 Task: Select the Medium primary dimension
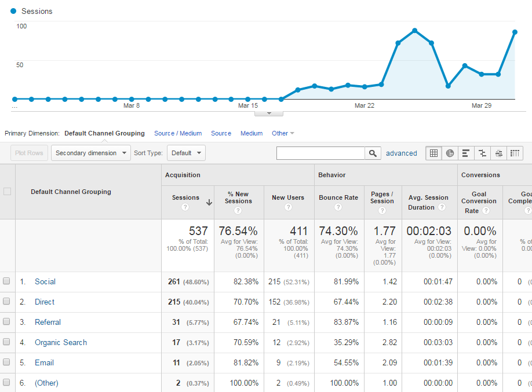click(252, 133)
